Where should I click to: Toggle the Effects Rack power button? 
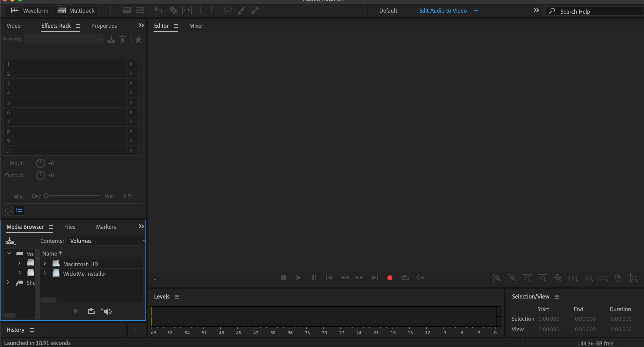point(8,210)
